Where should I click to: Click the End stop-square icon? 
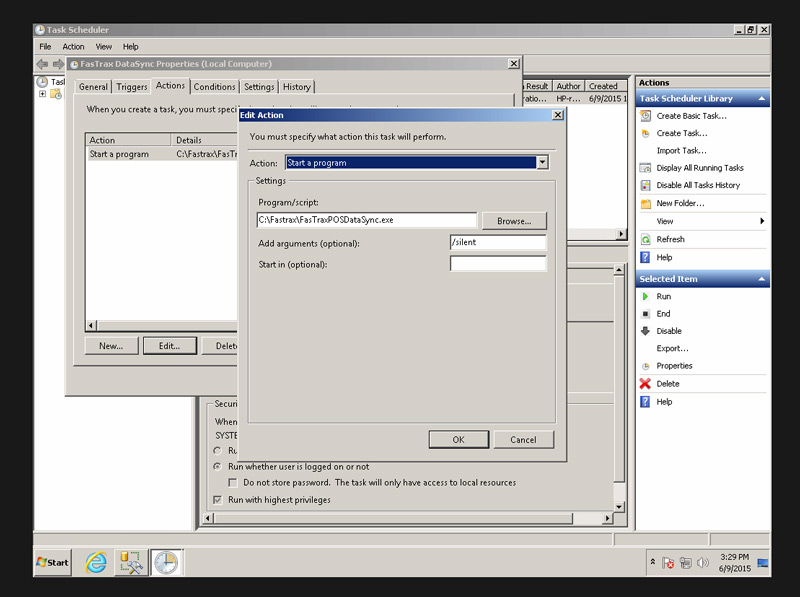[x=645, y=314]
